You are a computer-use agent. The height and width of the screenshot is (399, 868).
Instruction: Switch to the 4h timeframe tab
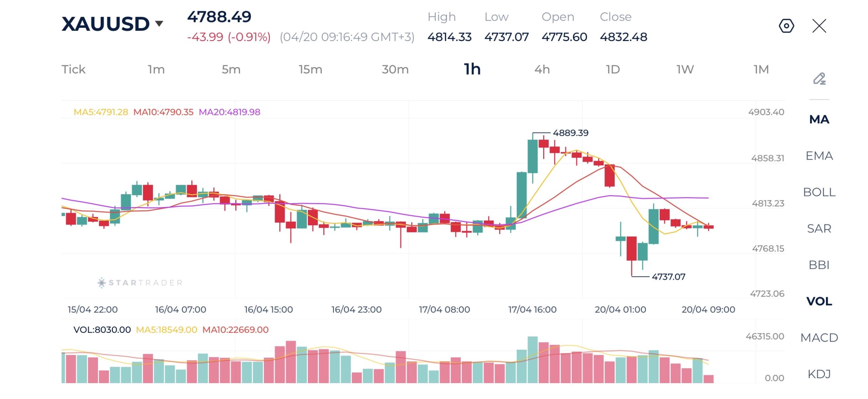click(542, 69)
